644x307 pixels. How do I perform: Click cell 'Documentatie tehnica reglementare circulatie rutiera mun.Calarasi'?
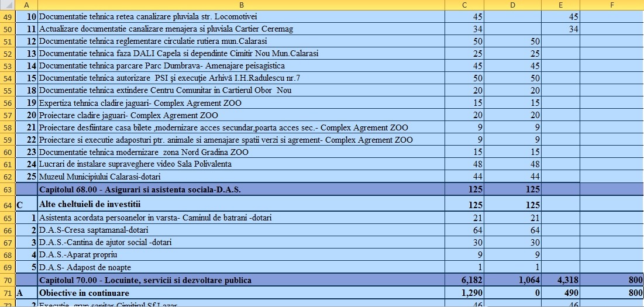click(x=241, y=42)
